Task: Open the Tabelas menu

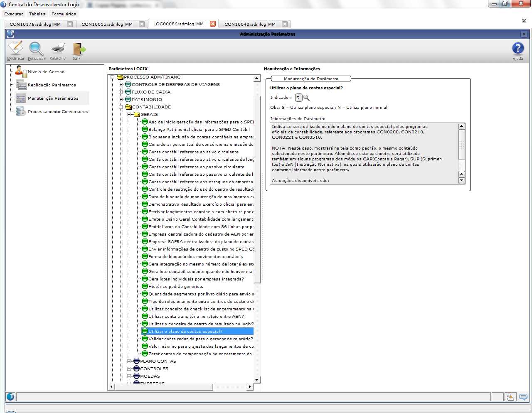Action: [x=37, y=14]
